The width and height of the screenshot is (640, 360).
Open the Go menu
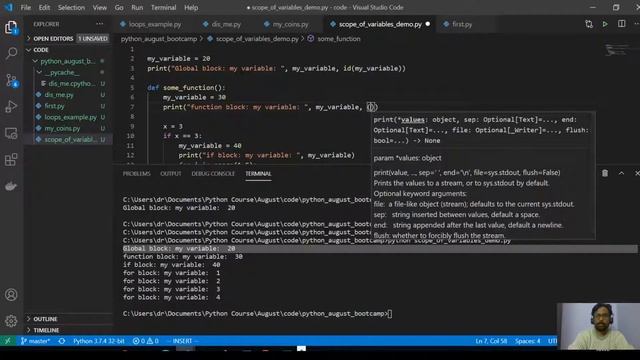pos(119,7)
